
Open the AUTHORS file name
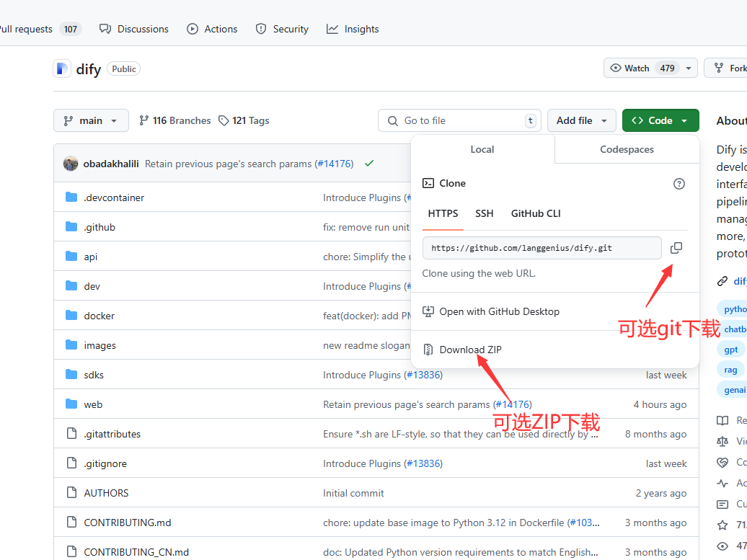[x=106, y=493]
